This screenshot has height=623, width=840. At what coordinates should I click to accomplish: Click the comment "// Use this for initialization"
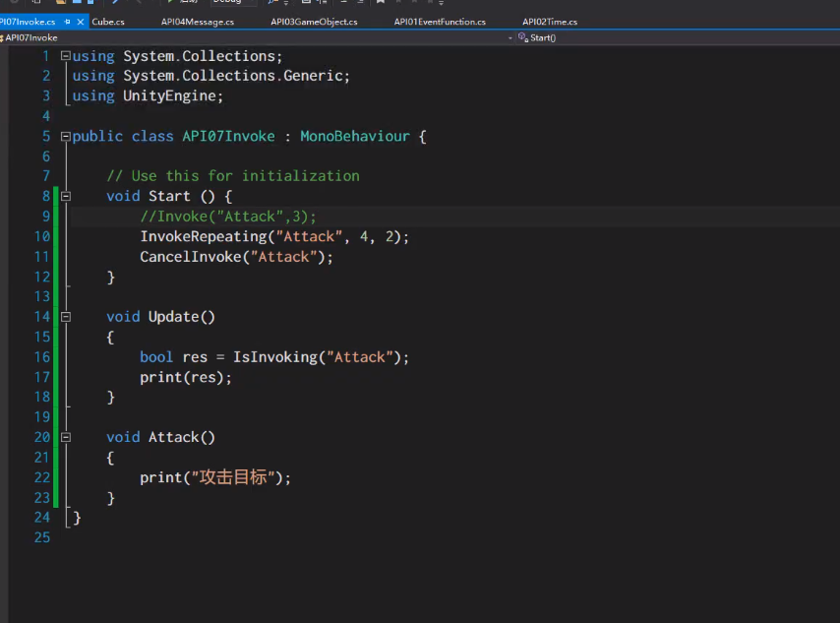point(233,176)
